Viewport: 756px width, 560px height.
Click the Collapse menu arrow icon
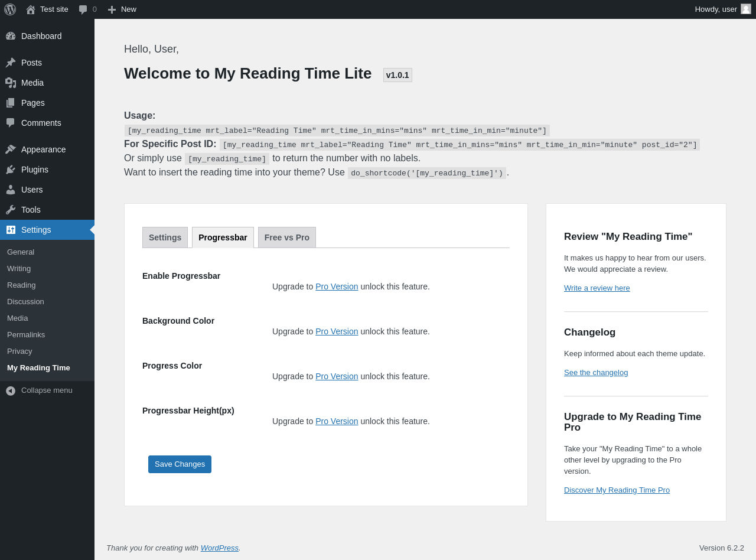(11, 390)
